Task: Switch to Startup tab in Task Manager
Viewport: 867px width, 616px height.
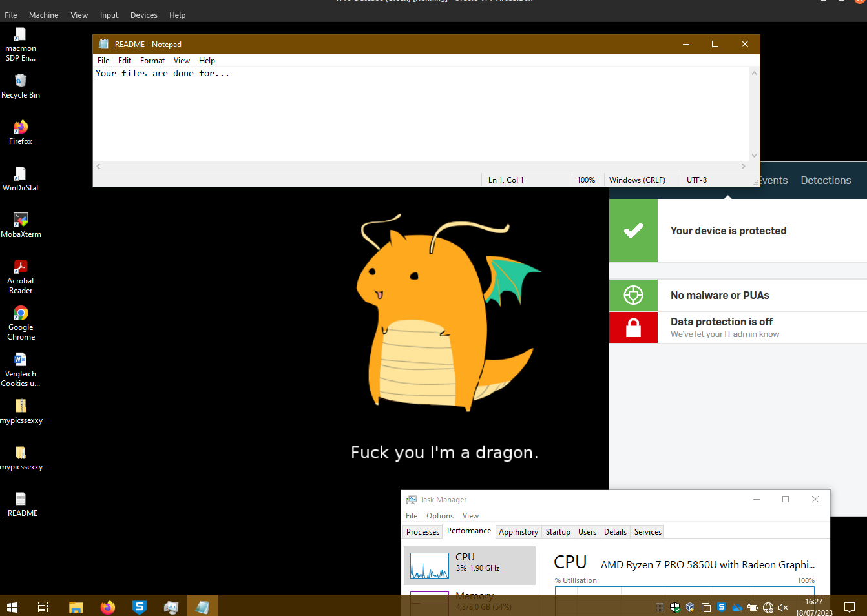Action: point(558,532)
